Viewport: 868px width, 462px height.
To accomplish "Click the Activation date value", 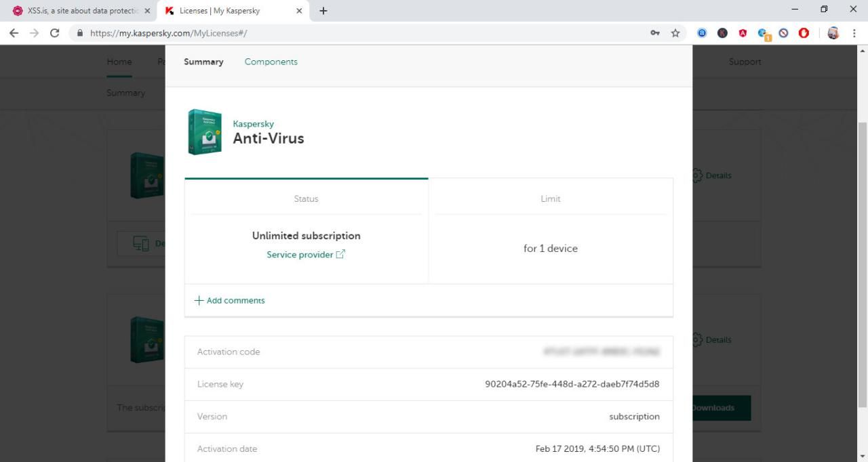I will click(x=597, y=448).
